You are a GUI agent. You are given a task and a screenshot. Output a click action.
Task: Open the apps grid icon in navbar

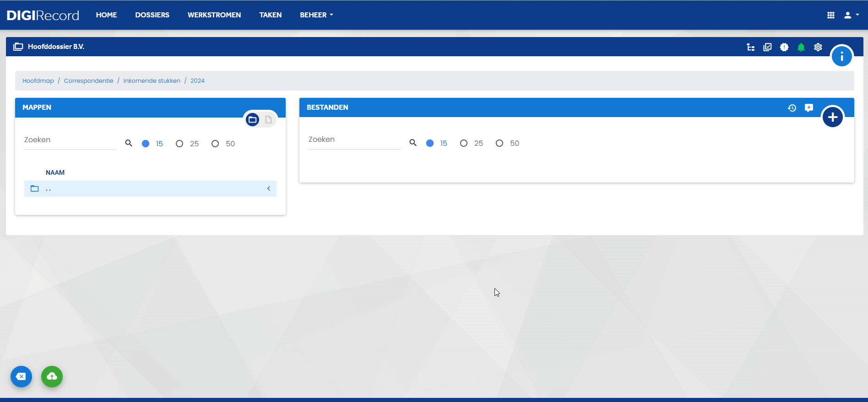[x=831, y=15]
